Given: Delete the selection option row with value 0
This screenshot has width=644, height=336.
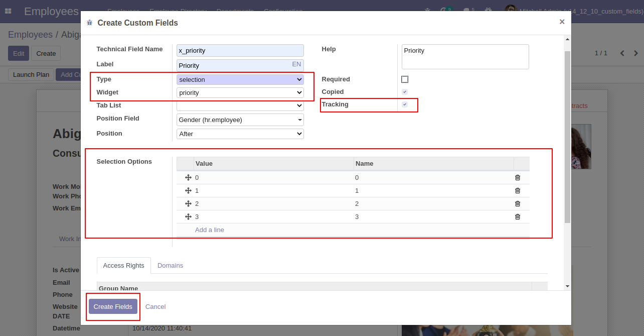Looking at the screenshot, I should tap(518, 178).
